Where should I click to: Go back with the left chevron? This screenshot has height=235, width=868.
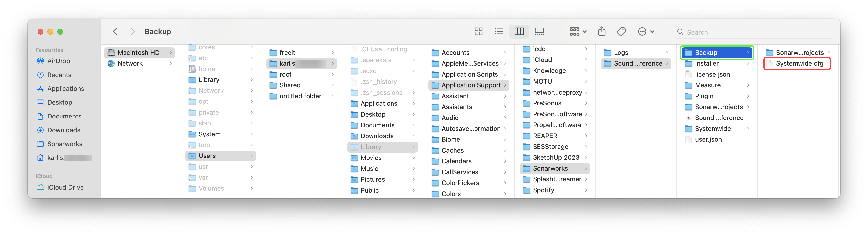(x=115, y=32)
